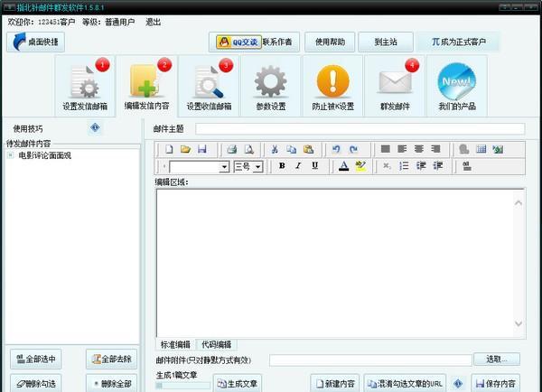Switch to the 代码编辑 tab

coord(217,344)
